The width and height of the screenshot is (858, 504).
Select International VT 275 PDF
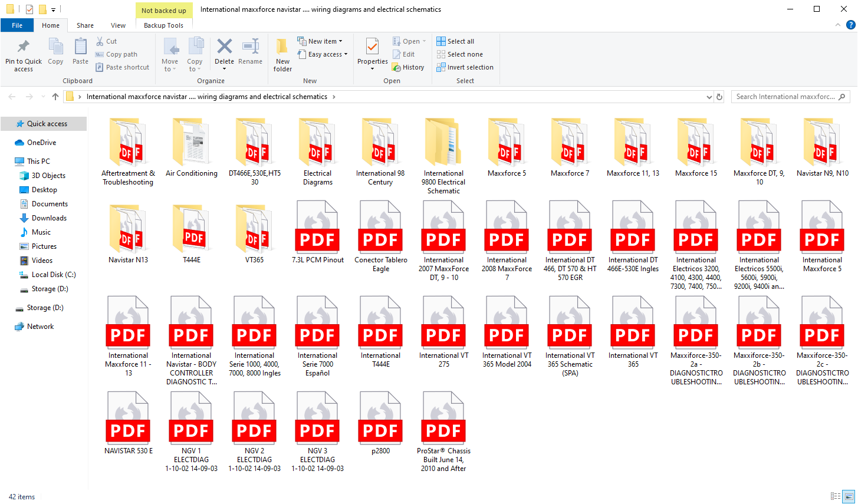coord(444,331)
